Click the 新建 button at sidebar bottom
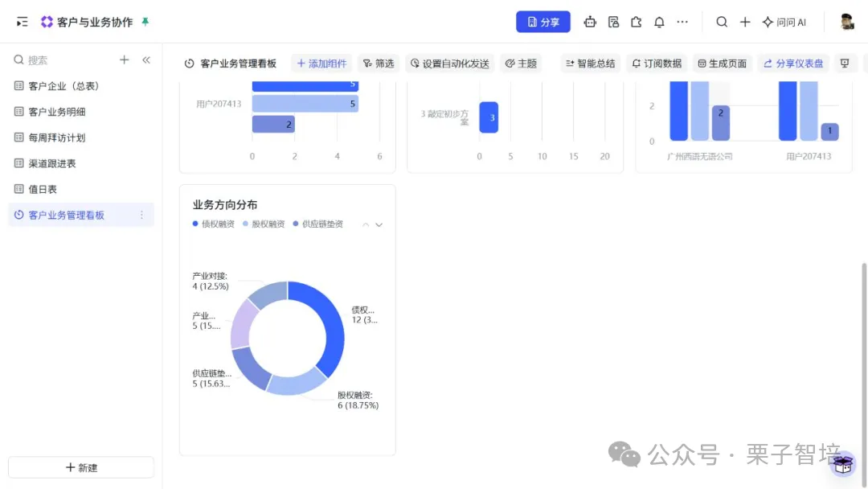The image size is (868, 489). pyautogui.click(x=81, y=467)
